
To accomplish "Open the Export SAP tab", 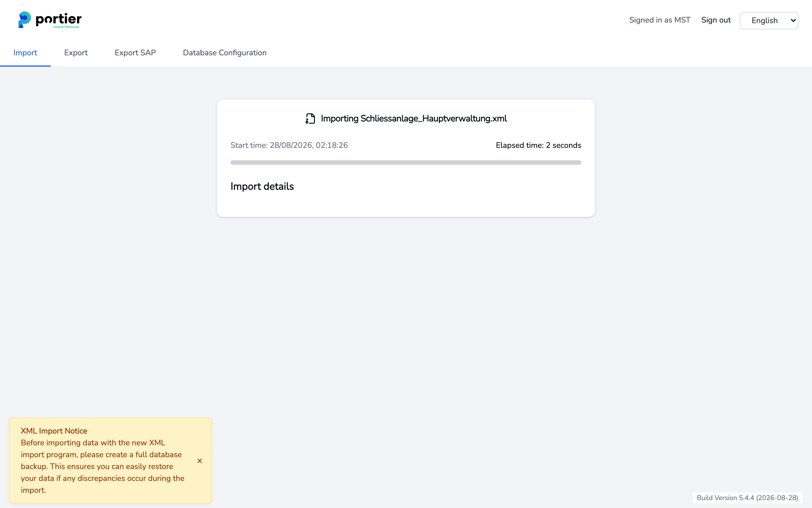I will tap(135, 53).
